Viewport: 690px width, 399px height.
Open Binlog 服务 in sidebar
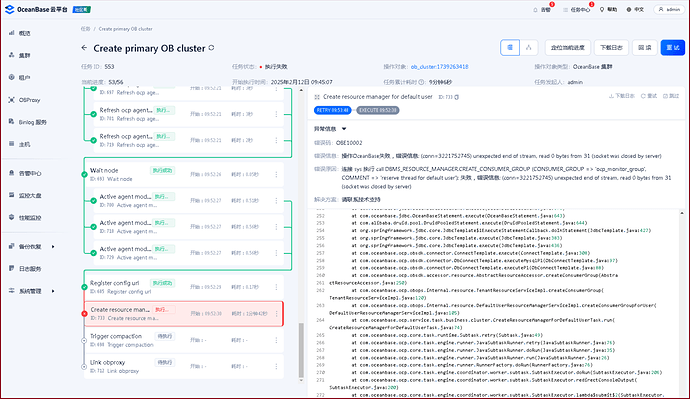click(27, 122)
